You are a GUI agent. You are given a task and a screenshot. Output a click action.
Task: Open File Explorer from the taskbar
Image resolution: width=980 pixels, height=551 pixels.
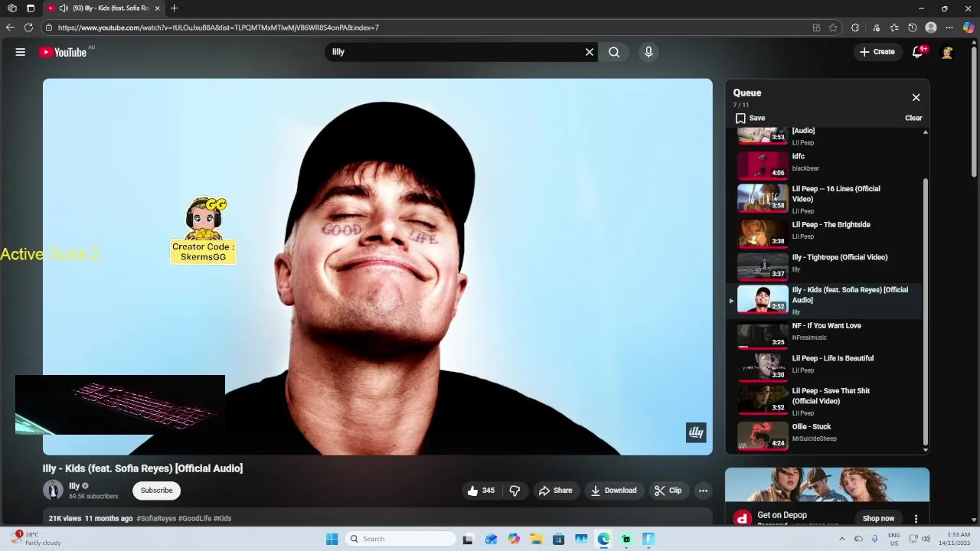pos(536,539)
